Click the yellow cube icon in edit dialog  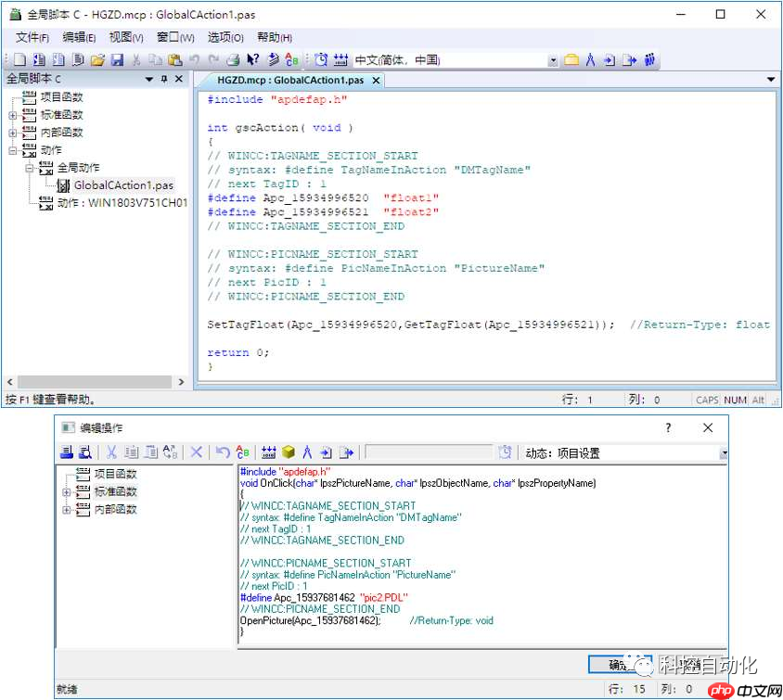[x=289, y=452]
